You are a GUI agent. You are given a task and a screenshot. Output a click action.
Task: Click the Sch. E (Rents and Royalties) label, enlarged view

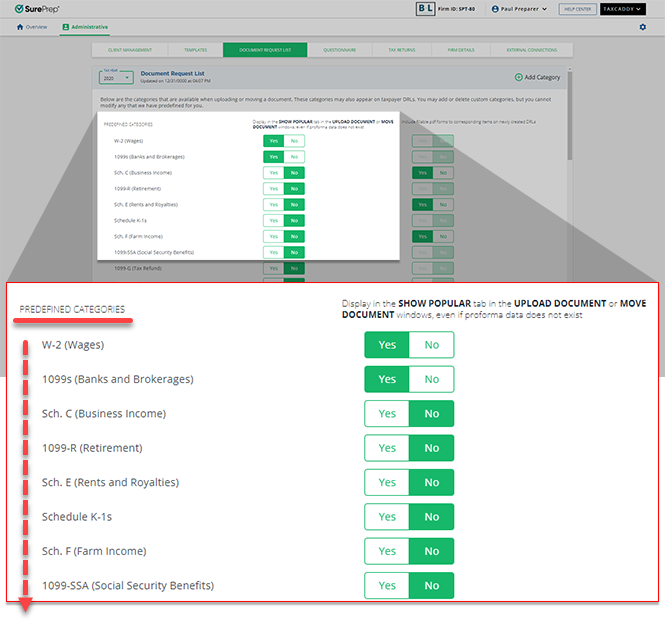pos(110,482)
